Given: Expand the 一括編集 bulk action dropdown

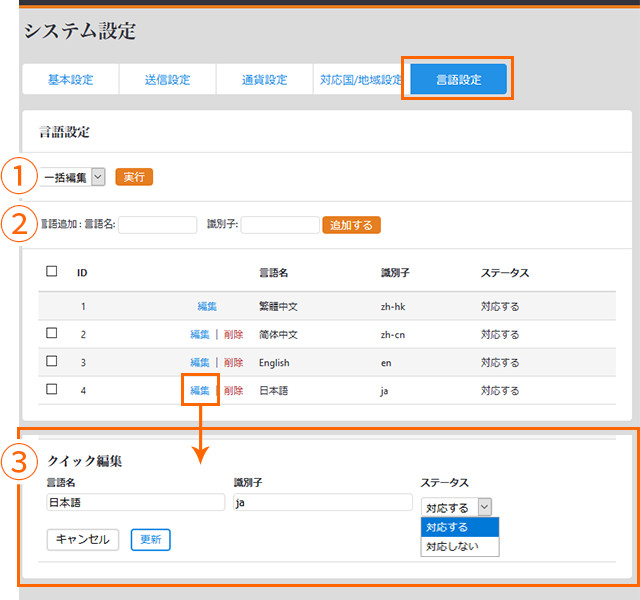Looking at the screenshot, I should (73, 177).
